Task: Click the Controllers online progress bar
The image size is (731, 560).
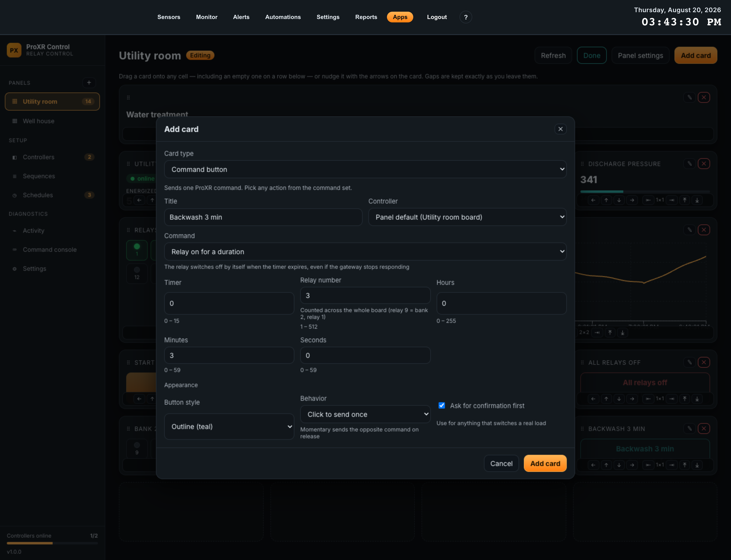Action: 52,543
